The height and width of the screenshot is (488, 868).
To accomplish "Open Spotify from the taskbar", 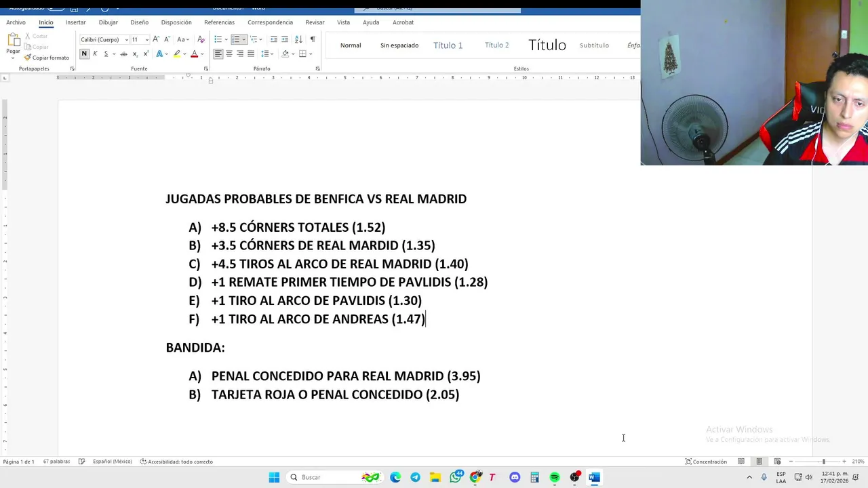I will coord(555,477).
